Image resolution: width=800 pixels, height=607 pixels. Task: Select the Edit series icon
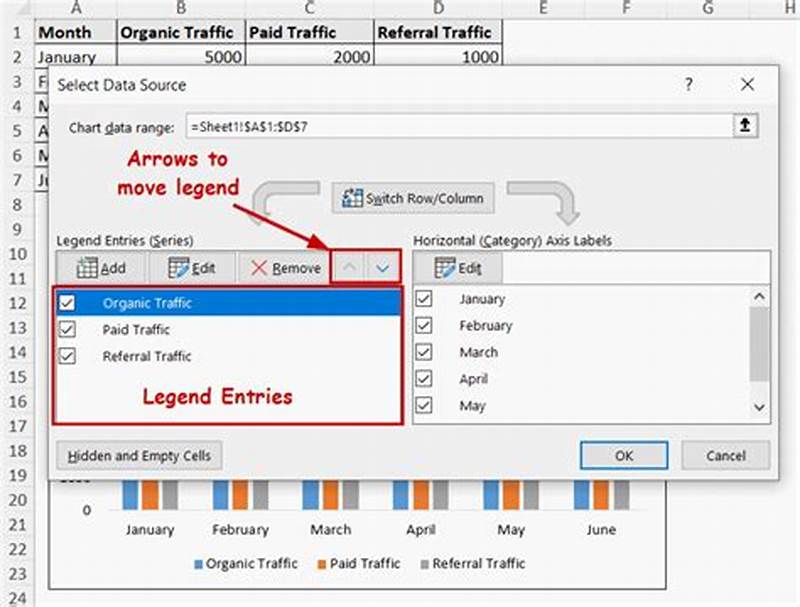[178, 267]
